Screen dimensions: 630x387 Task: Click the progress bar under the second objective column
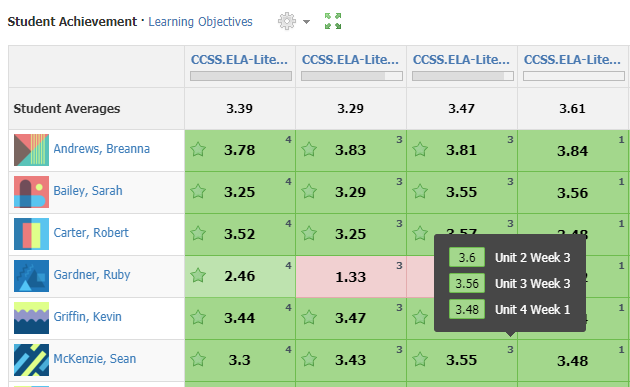pos(352,76)
